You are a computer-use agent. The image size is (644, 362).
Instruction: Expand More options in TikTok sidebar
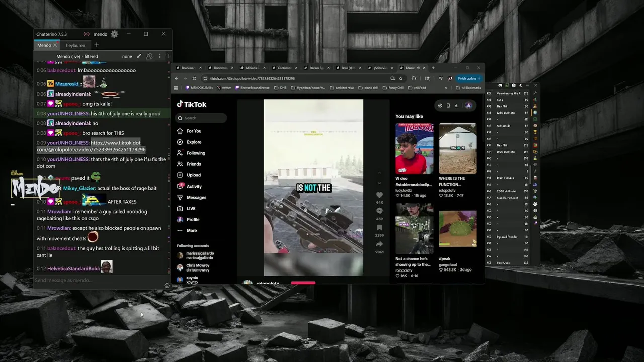coord(187,230)
